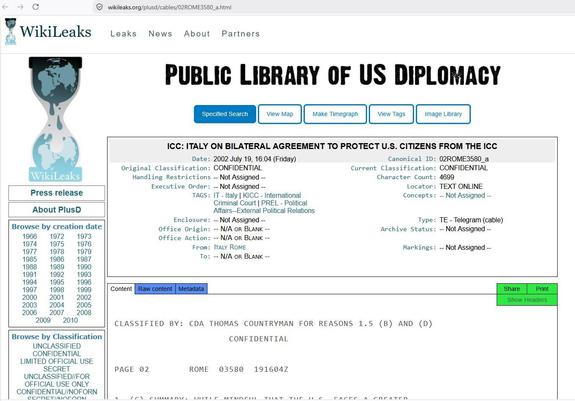Click the green Print button
The width and height of the screenshot is (575, 401).
pyautogui.click(x=542, y=289)
